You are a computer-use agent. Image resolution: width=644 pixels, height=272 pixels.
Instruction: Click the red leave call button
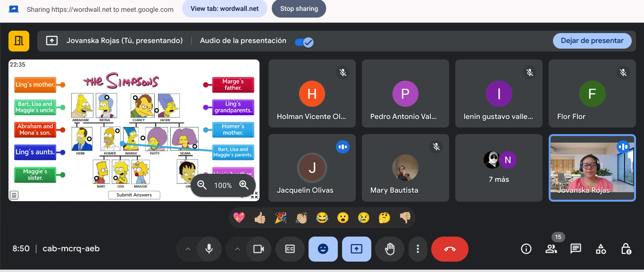(450, 249)
